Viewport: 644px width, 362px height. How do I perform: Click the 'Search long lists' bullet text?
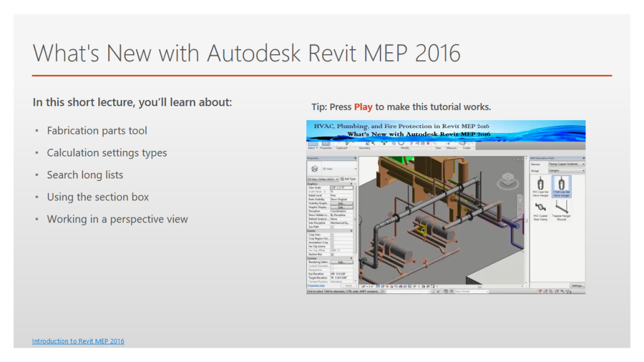click(85, 175)
